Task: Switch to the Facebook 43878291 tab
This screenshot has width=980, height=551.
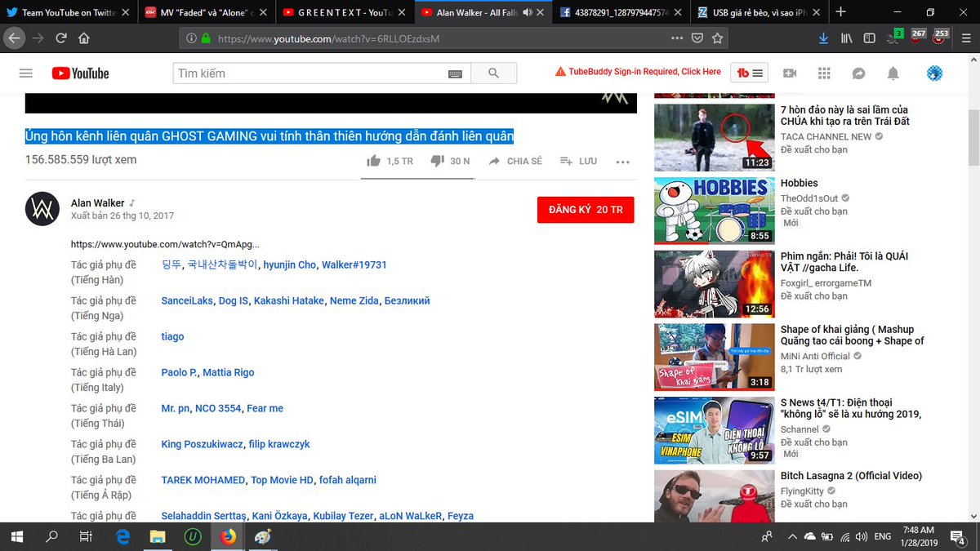Action: pyautogui.click(x=621, y=12)
